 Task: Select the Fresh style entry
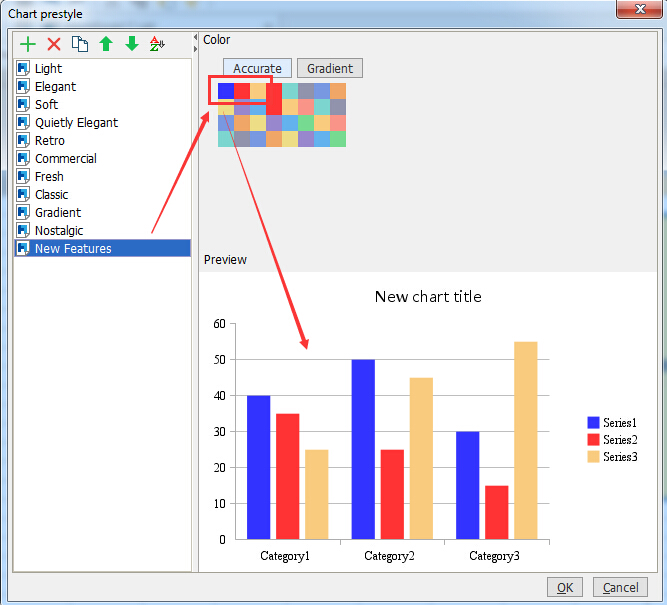102,177
